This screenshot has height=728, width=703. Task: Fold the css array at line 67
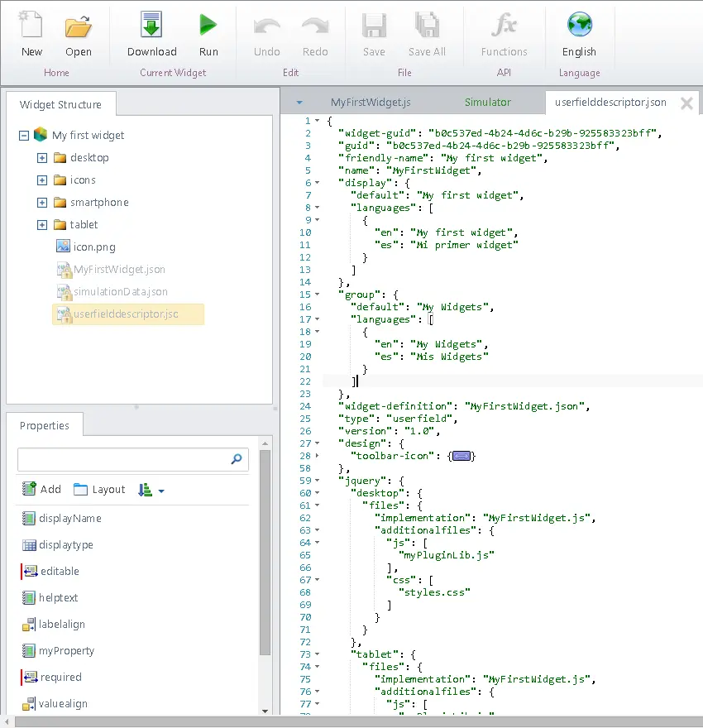(318, 580)
